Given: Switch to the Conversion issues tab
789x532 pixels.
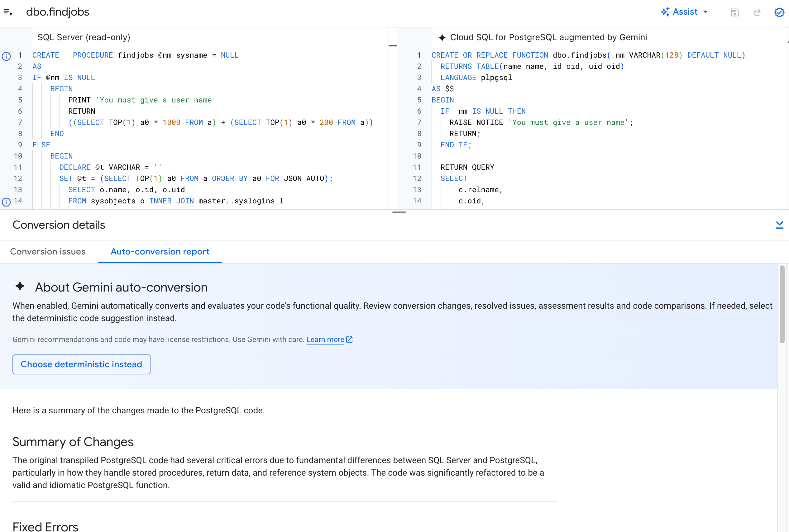Looking at the screenshot, I should [48, 251].
